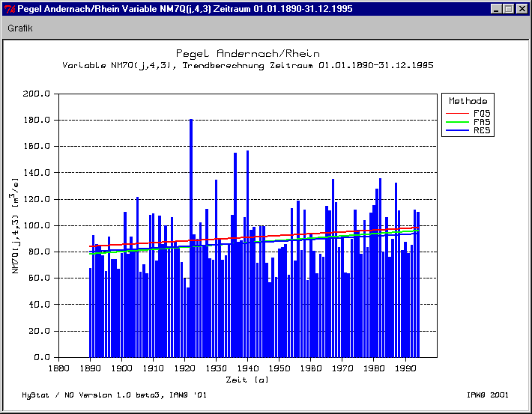Click the Methode legend heading

point(468,101)
